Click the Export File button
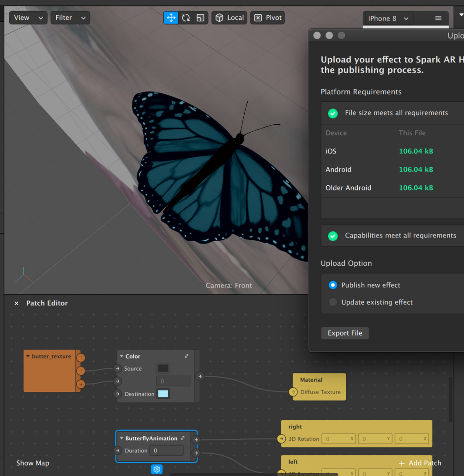 pos(345,333)
